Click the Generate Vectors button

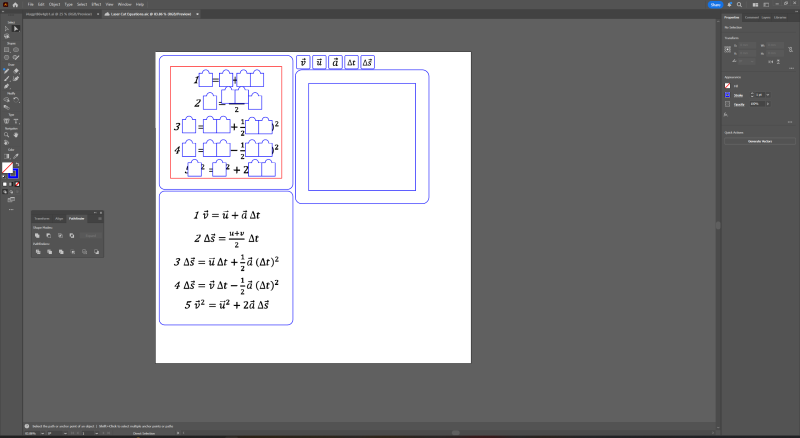coord(760,141)
